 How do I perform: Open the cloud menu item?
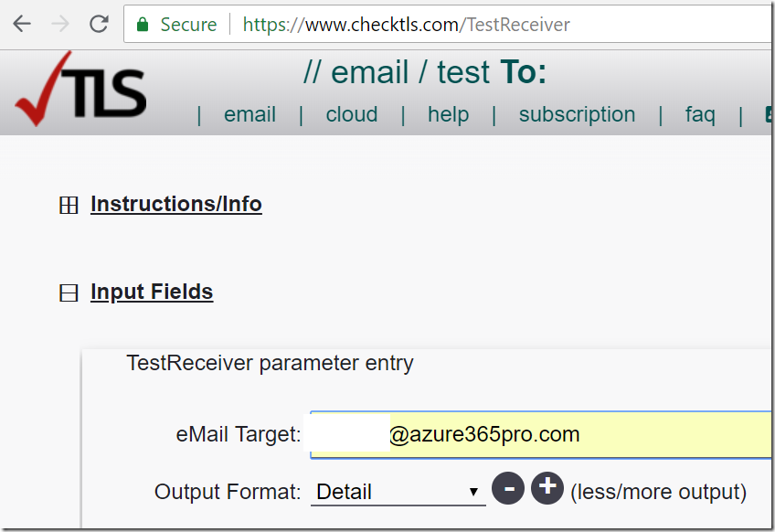click(352, 114)
